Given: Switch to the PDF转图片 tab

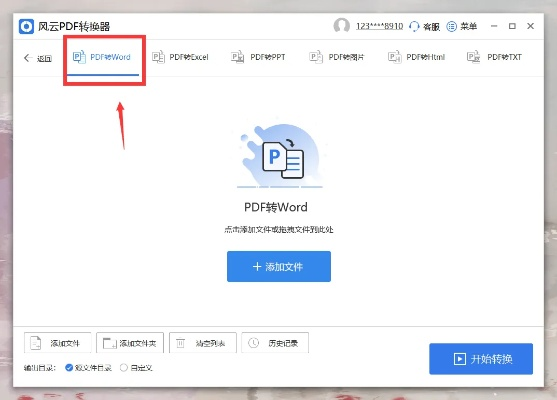Looking at the screenshot, I should 337,57.
